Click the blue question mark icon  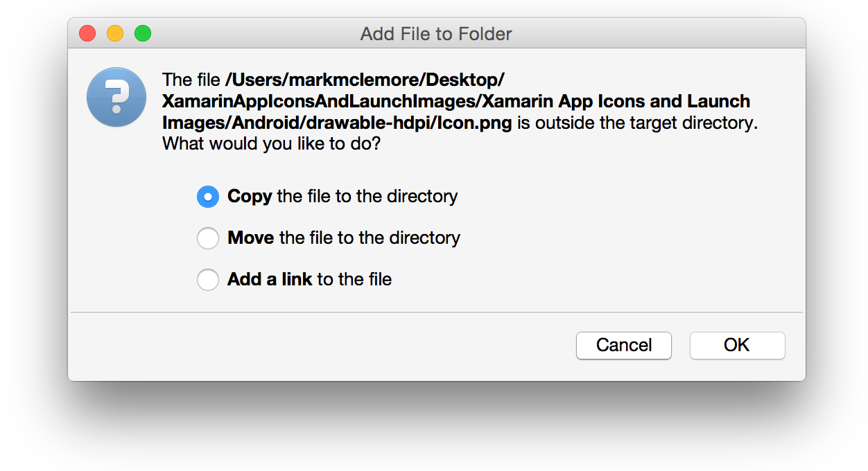click(116, 97)
